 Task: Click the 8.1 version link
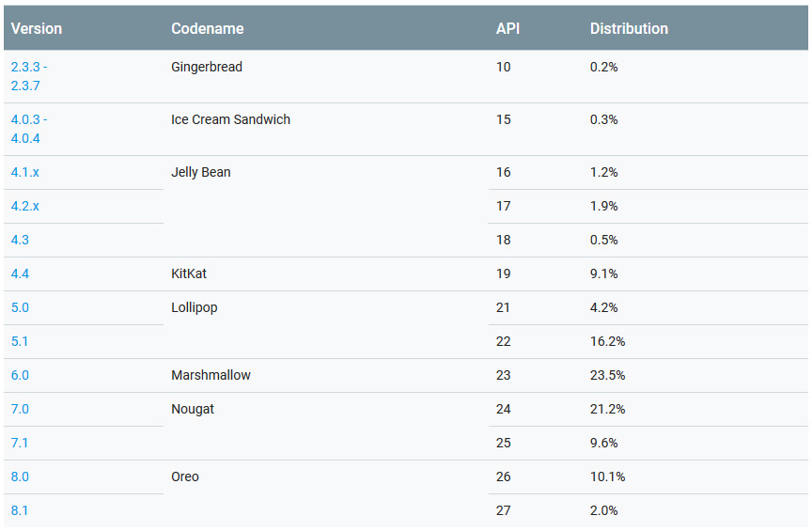[x=20, y=510]
